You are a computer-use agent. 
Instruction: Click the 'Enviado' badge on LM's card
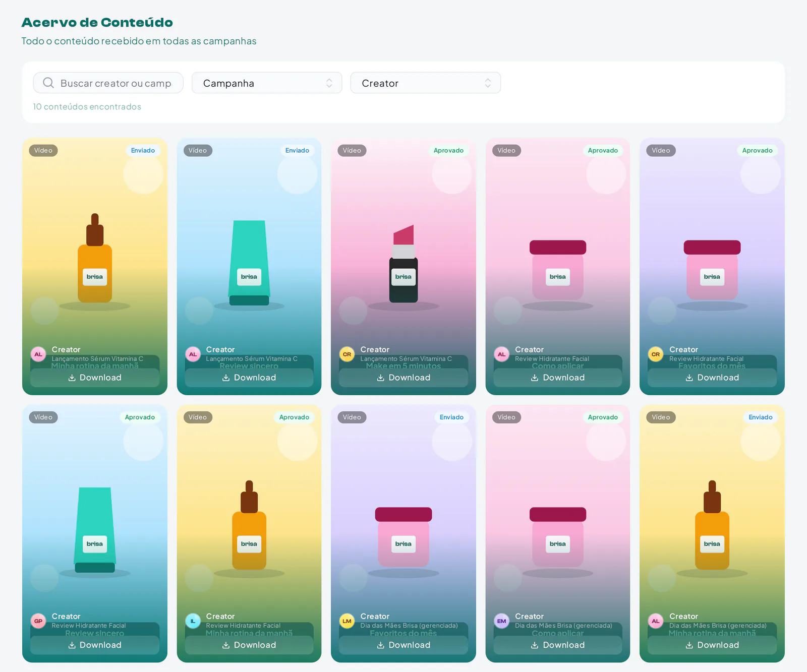pyautogui.click(x=451, y=417)
